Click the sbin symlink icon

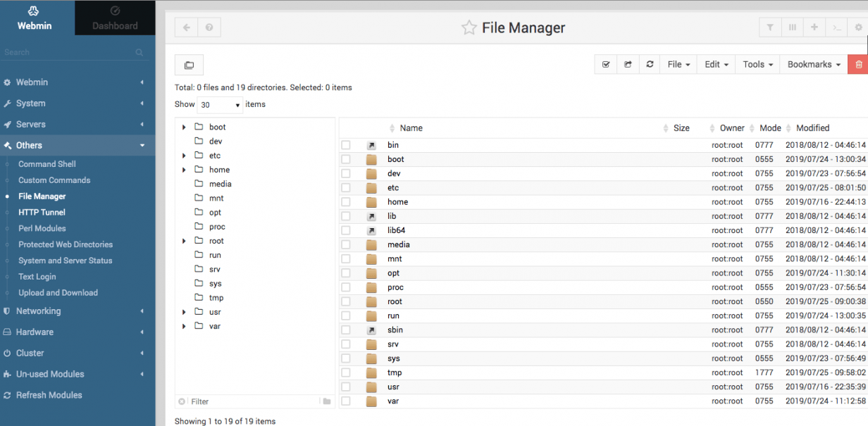click(371, 330)
